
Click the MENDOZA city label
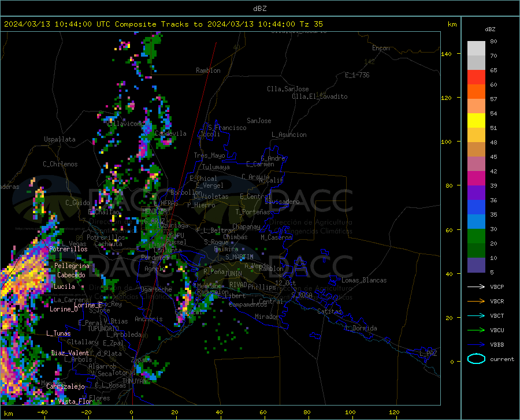tap(154, 211)
